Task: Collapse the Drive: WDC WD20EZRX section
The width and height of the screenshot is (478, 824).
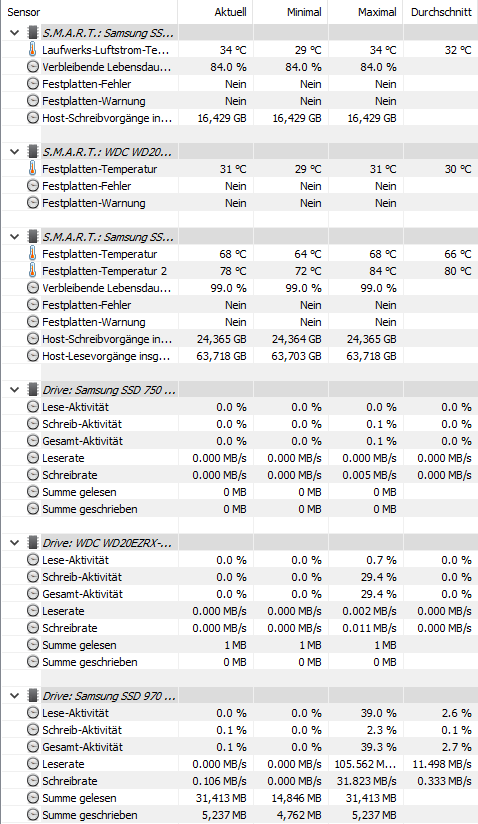Action: click(15, 543)
